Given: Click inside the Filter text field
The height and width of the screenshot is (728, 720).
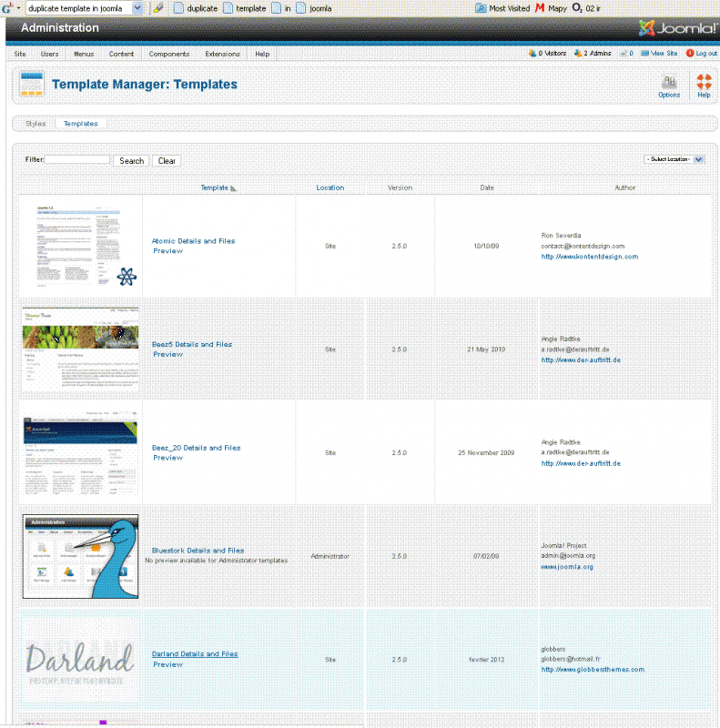Looking at the screenshot, I should (77, 160).
